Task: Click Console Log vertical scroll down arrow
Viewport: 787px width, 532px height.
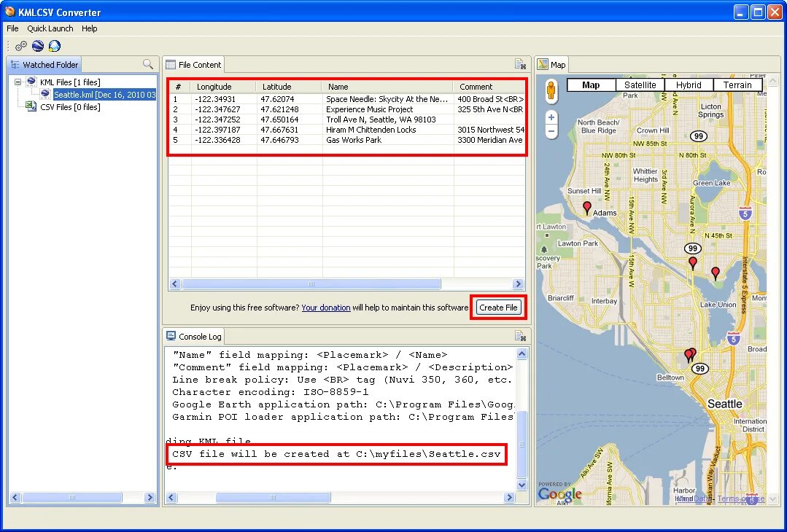Action: [522, 485]
